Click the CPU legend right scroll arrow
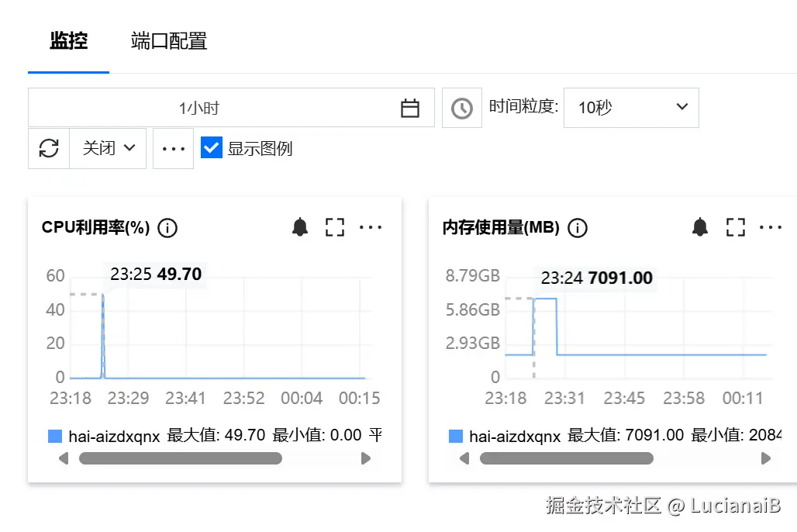Screen dimensions: 797x532 pyautogui.click(x=365, y=459)
